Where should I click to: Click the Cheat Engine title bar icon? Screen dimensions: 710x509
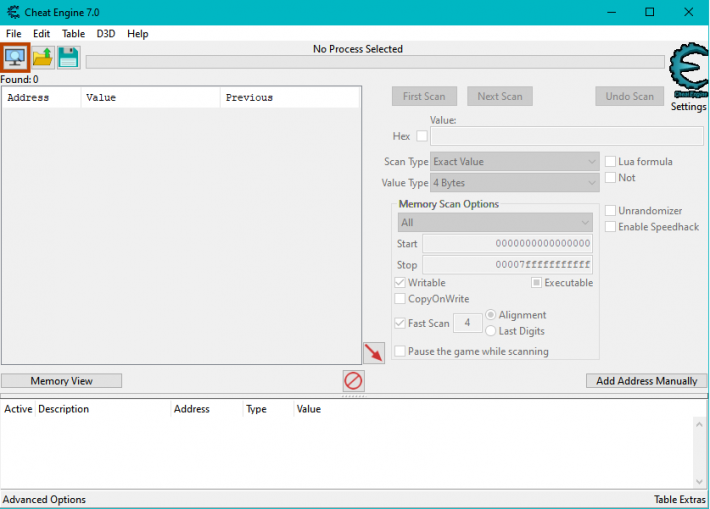point(14,12)
